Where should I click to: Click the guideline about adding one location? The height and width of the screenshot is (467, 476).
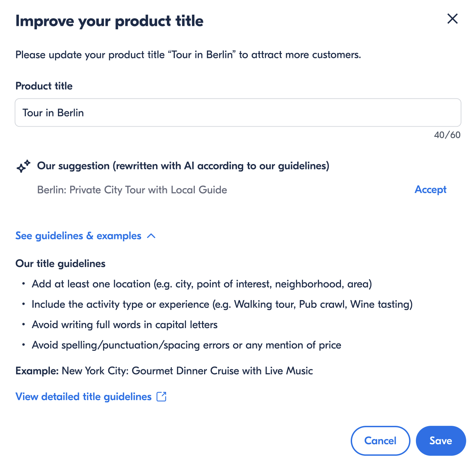tap(202, 284)
